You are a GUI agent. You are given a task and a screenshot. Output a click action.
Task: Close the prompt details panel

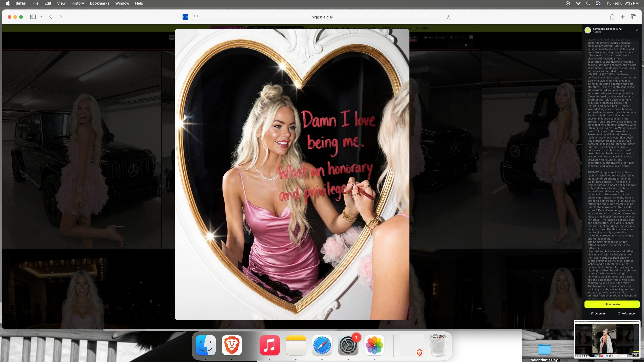tap(637, 30)
